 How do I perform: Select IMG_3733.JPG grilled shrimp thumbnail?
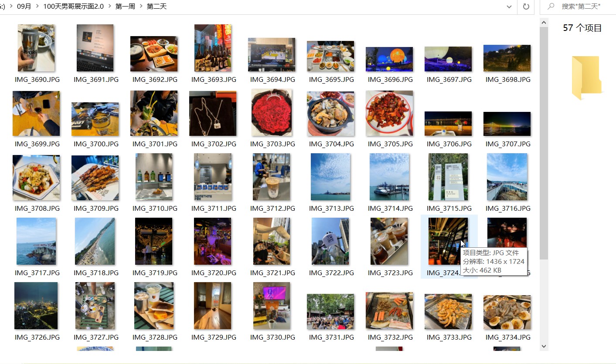click(x=448, y=311)
